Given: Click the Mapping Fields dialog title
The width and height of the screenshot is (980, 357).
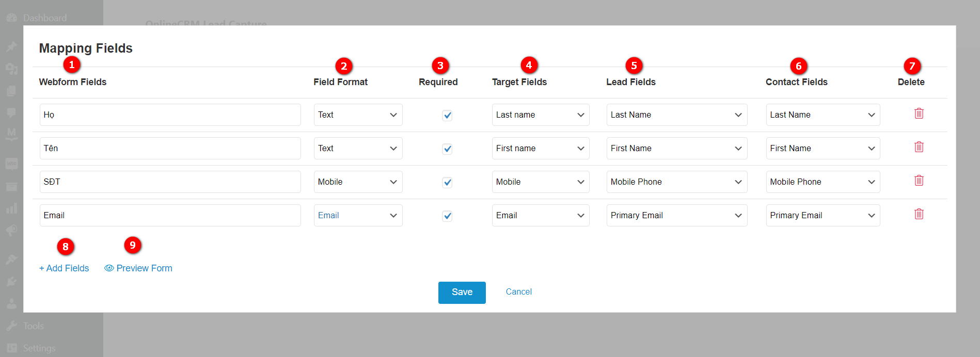Looking at the screenshot, I should pyautogui.click(x=86, y=48).
